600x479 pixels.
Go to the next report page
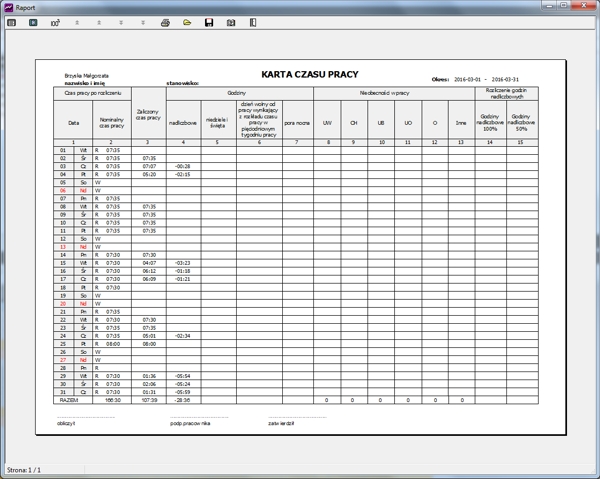click(x=121, y=22)
